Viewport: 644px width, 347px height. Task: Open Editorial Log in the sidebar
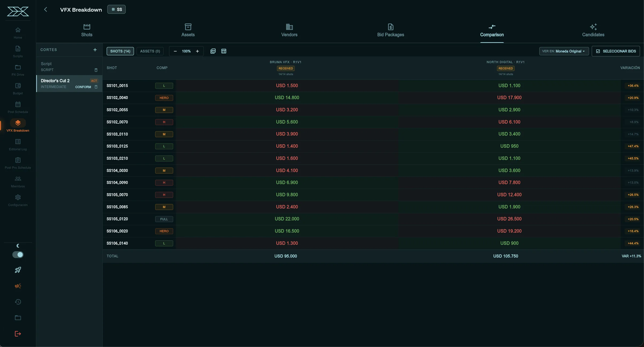[x=18, y=145]
